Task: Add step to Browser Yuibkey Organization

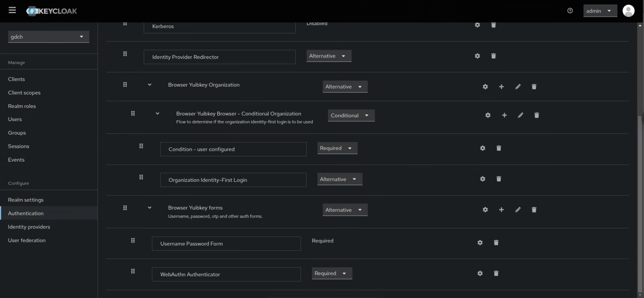Action: point(501,87)
